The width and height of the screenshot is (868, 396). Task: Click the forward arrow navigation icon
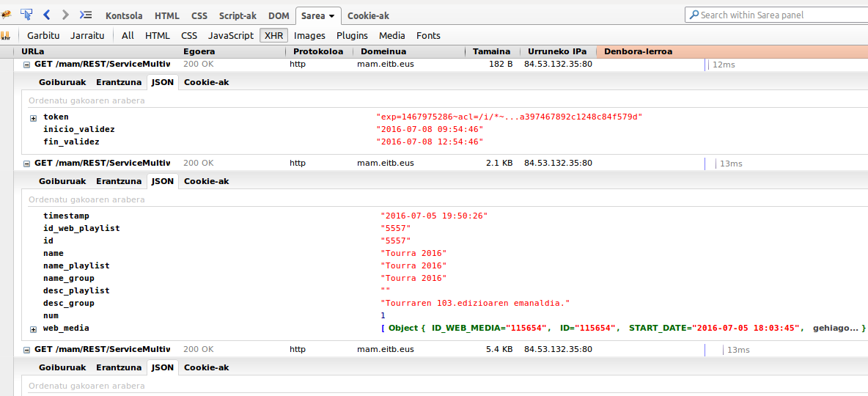coord(66,15)
